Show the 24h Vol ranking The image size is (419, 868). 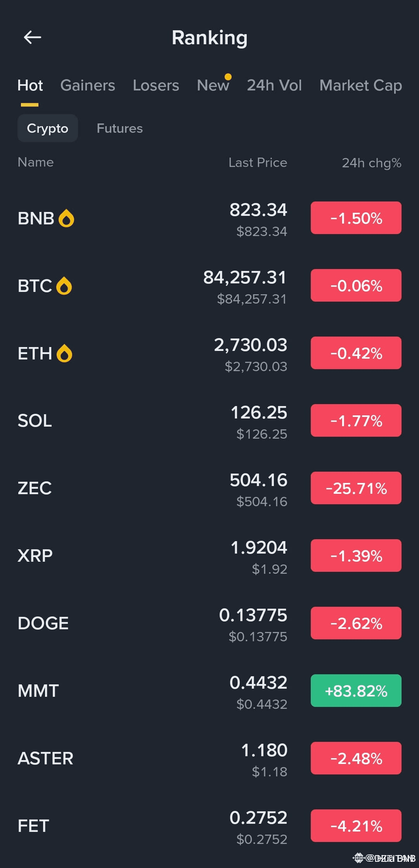click(x=274, y=85)
